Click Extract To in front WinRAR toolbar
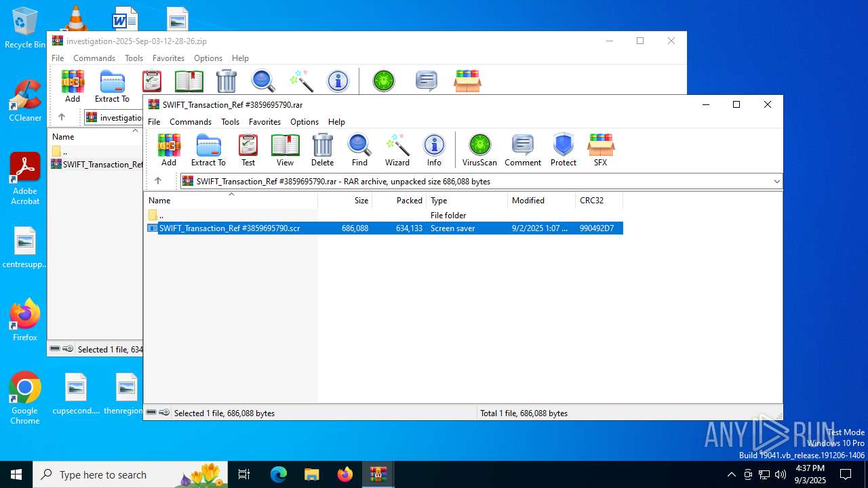 tap(208, 150)
